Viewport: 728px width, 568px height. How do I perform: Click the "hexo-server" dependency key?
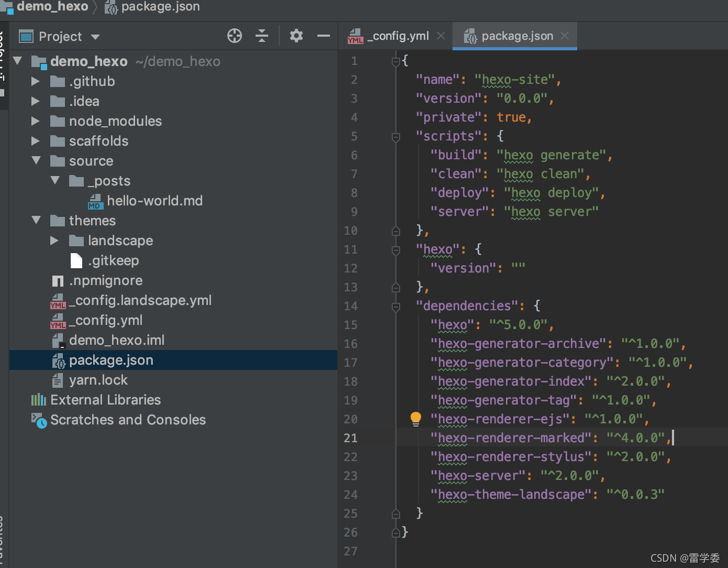pyautogui.click(x=478, y=476)
